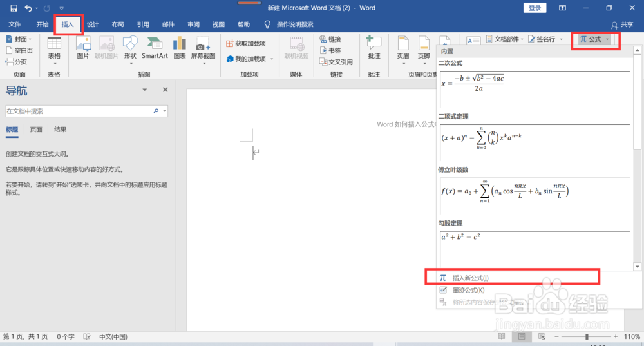
Task: Open the 文档部件 quick parts menu
Action: click(x=505, y=39)
